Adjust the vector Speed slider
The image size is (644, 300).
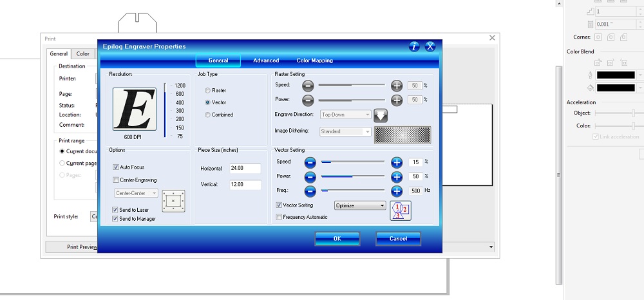353,162
